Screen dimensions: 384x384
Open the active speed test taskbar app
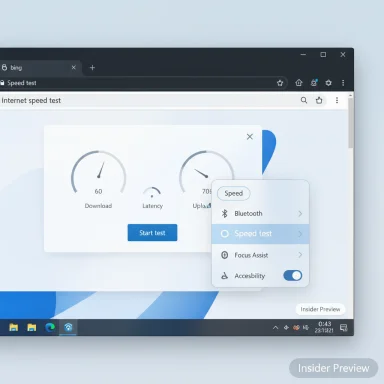click(68, 327)
